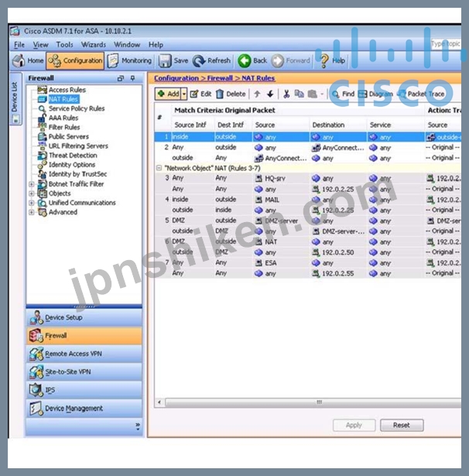
Task: Paste rule with clipboard icon
Action: click(x=313, y=94)
